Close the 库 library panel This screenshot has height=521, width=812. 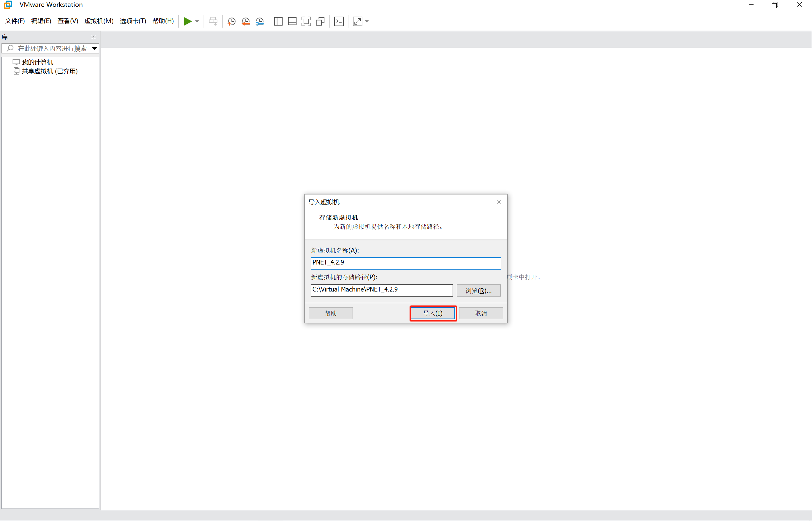(x=94, y=37)
